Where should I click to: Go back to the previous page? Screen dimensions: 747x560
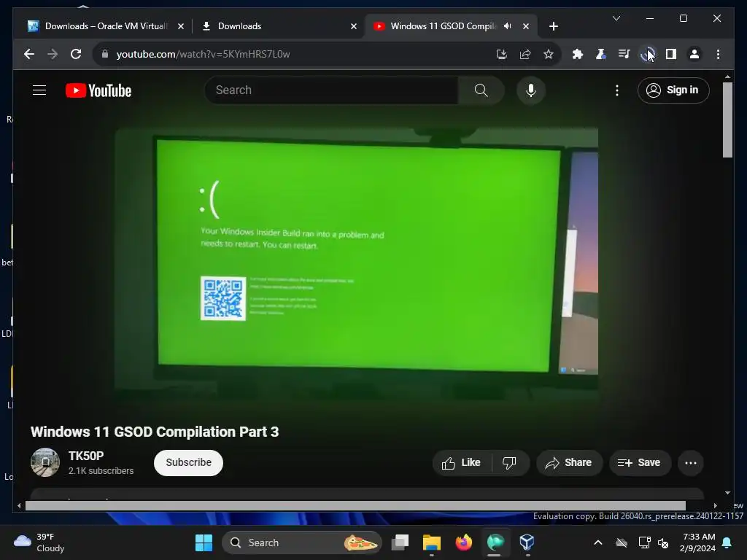[29, 54]
